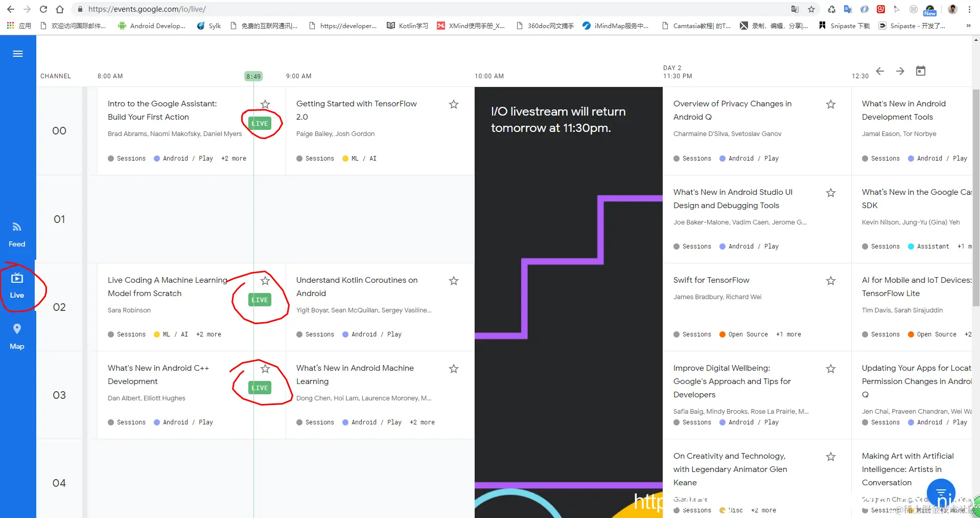Star What's New in Android C++ Development
The width and height of the screenshot is (980, 518).
[x=265, y=369]
